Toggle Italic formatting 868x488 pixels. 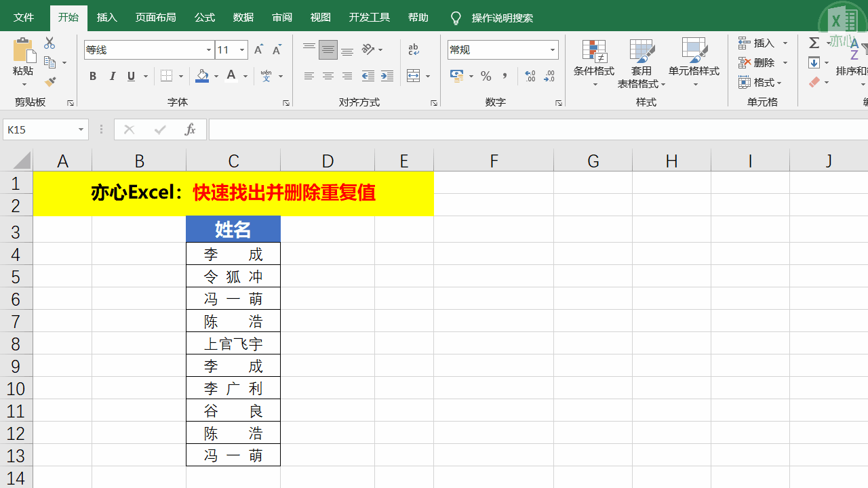(x=112, y=76)
